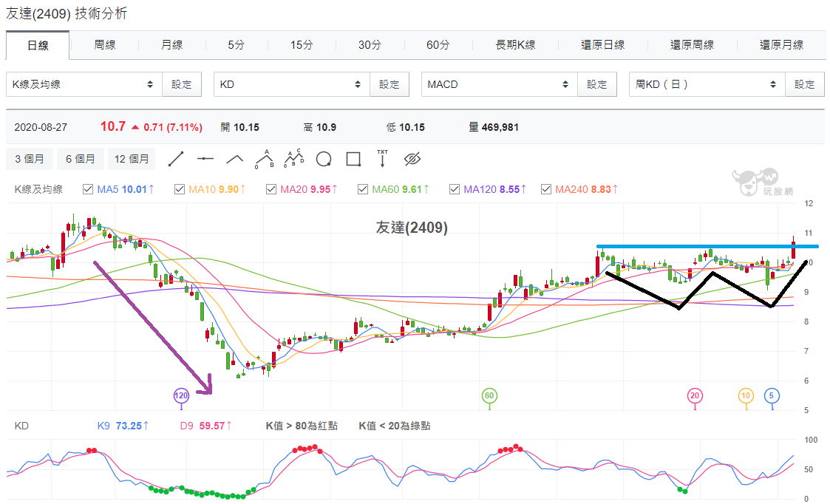Open the 周KD(日) indicator dropdown
This screenshot has height=504, width=830.
click(x=706, y=84)
